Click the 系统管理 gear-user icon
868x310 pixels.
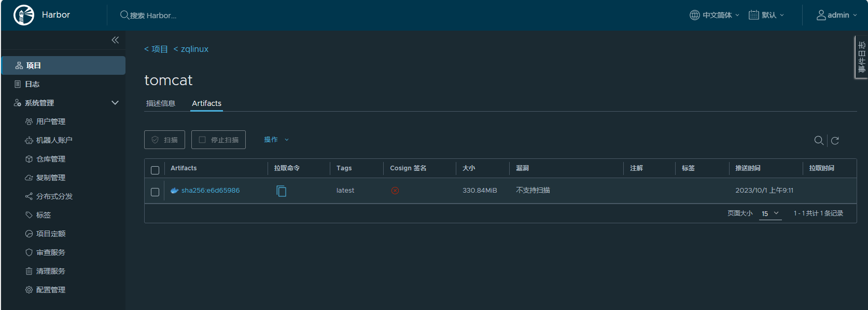[18, 103]
